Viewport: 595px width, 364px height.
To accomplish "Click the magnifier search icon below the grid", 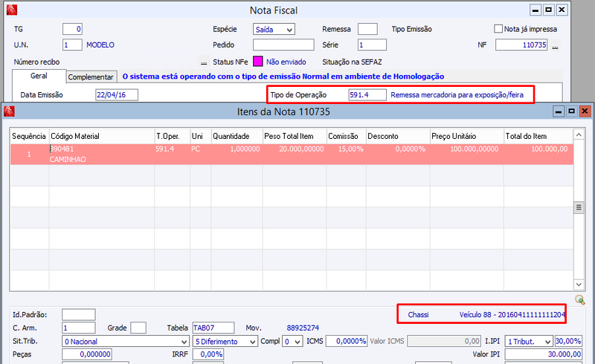I will pos(579,299).
